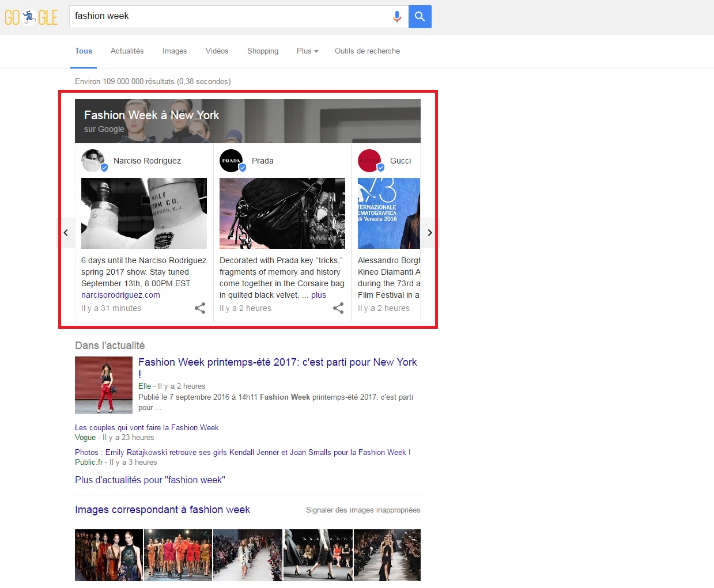Open Images correspondant à fashion week
This screenshot has width=714, height=588.
click(x=163, y=510)
